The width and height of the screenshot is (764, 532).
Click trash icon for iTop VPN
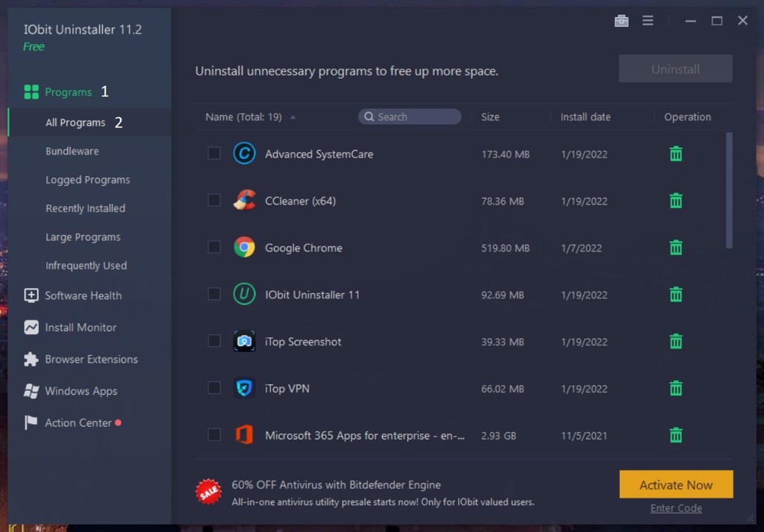[x=676, y=388]
